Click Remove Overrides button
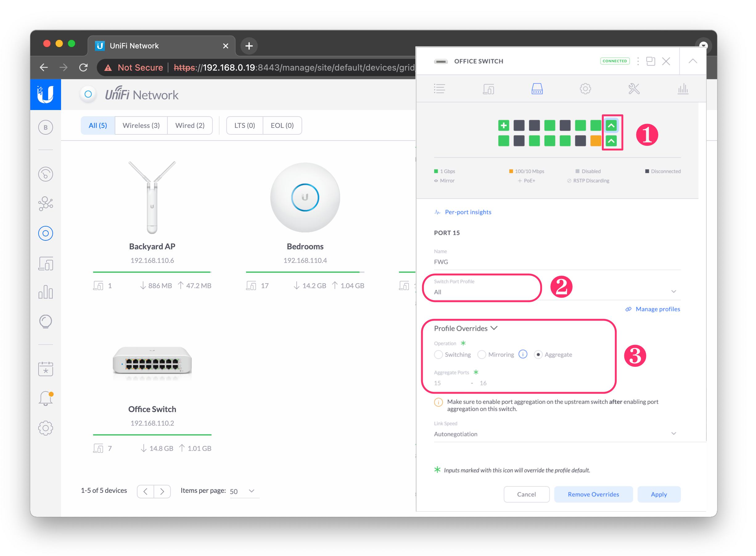 [x=594, y=494]
